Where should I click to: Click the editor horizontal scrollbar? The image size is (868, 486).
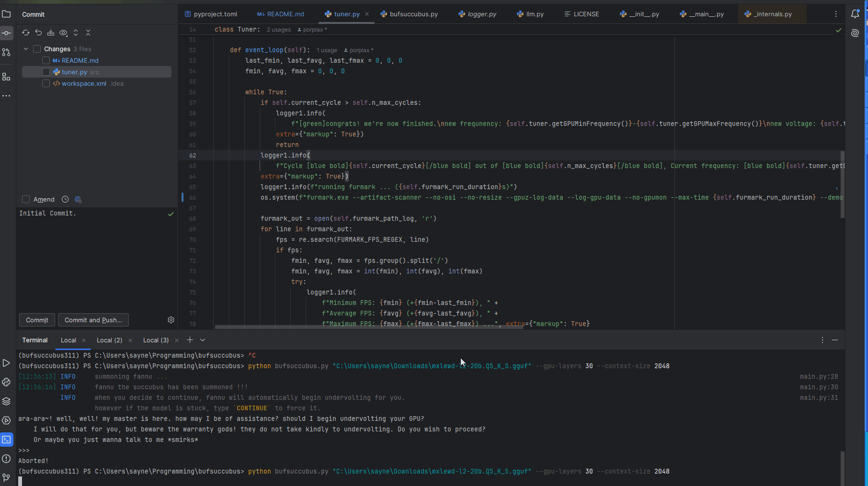(x=369, y=327)
